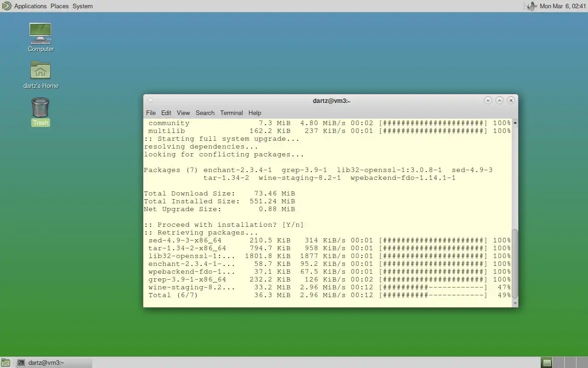Open the File menu in the terminal
The image size is (588, 368).
coord(151,113)
